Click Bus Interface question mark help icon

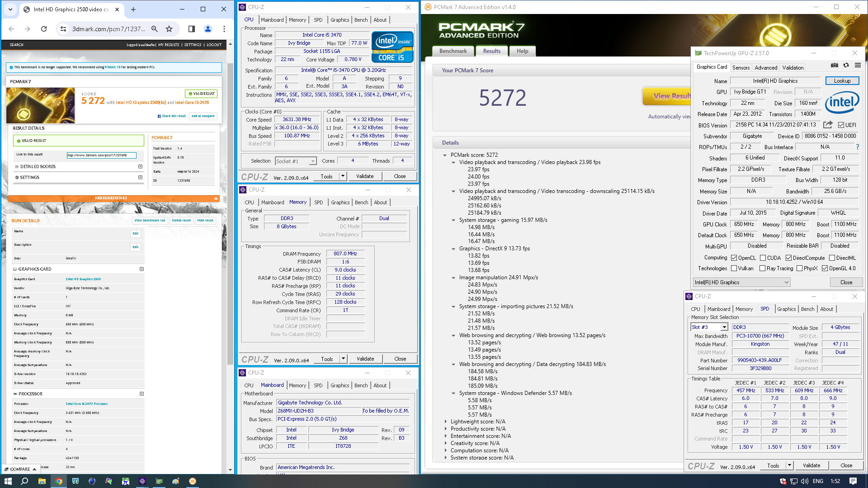click(x=857, y=147)
